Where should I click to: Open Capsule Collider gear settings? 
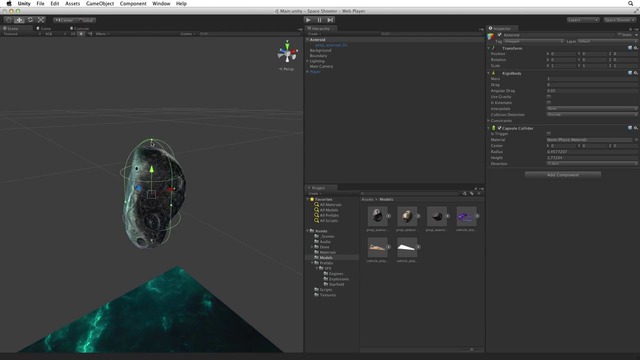(x=636, y=128)
